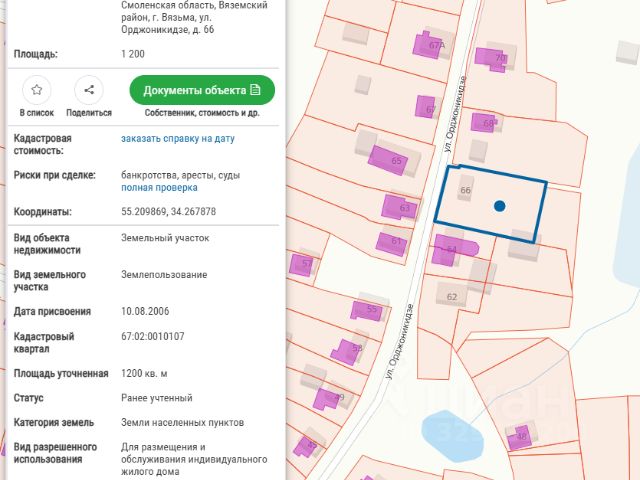
Task: Click the upper 'ул. Орджоникидзе' street label
Action: pos(455,114)
